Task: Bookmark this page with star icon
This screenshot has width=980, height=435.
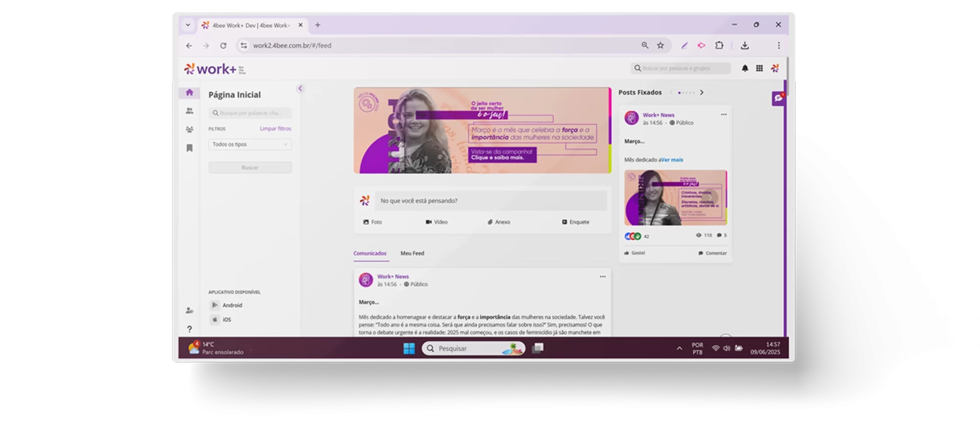Action: (x=661, y=46)
